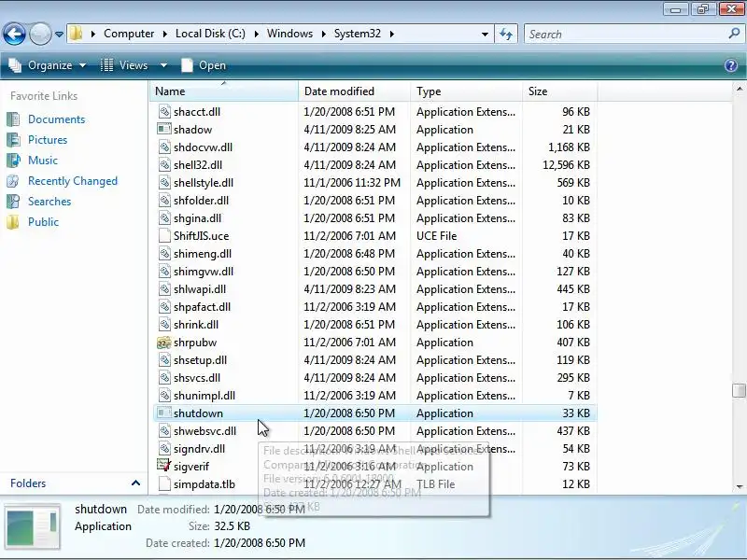Go back with the Back arrow button
The image size is (747, 560).
[14, 34]
